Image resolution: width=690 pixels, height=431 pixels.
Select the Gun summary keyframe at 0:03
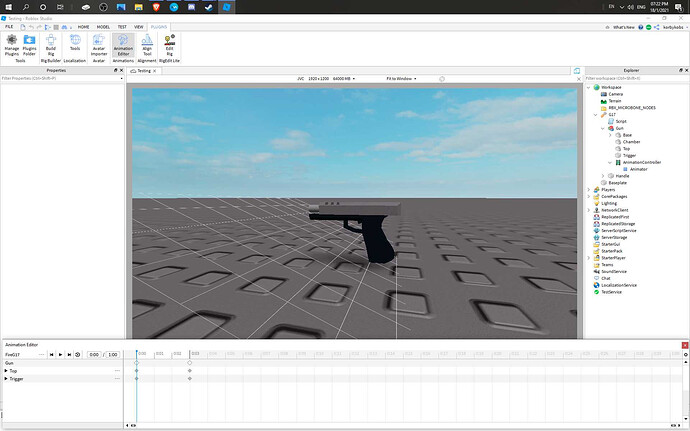[190, 363]
